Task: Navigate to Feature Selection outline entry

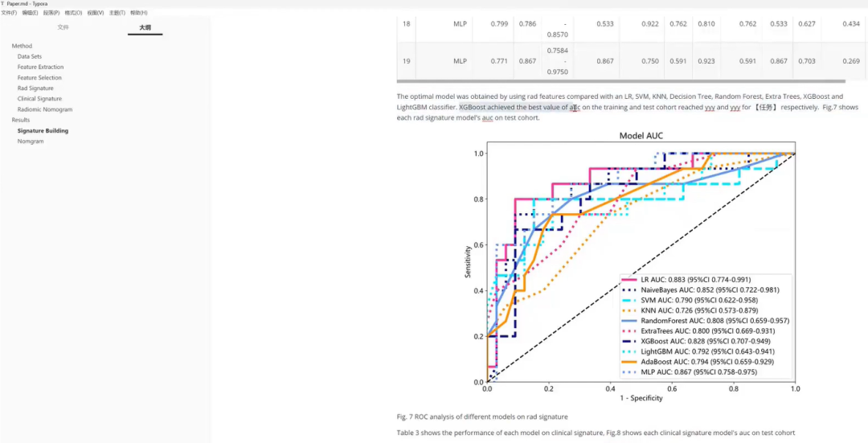Action: pos(39,77)
